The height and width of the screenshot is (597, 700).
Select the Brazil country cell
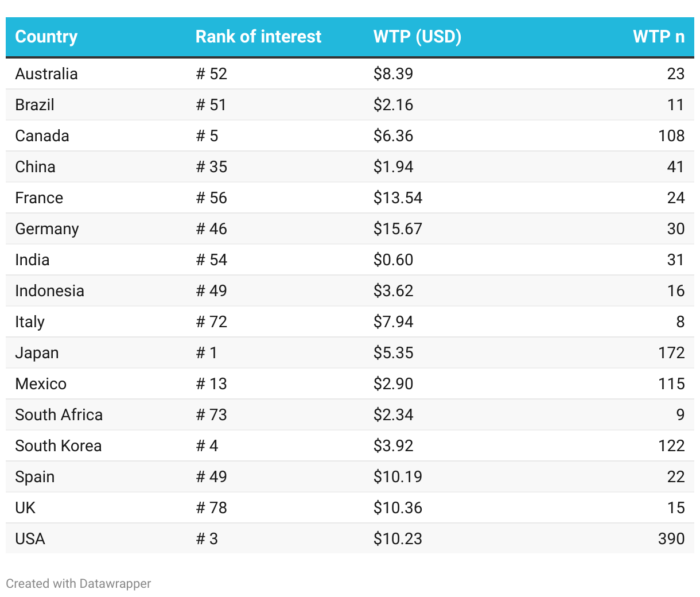click(x=35, y=105)
